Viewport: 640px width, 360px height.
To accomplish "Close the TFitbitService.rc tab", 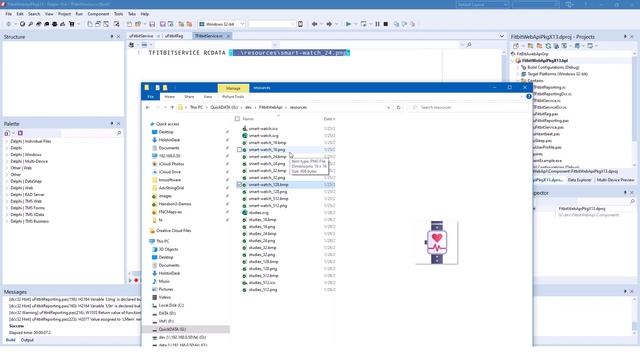I will [x=228, y=36].
